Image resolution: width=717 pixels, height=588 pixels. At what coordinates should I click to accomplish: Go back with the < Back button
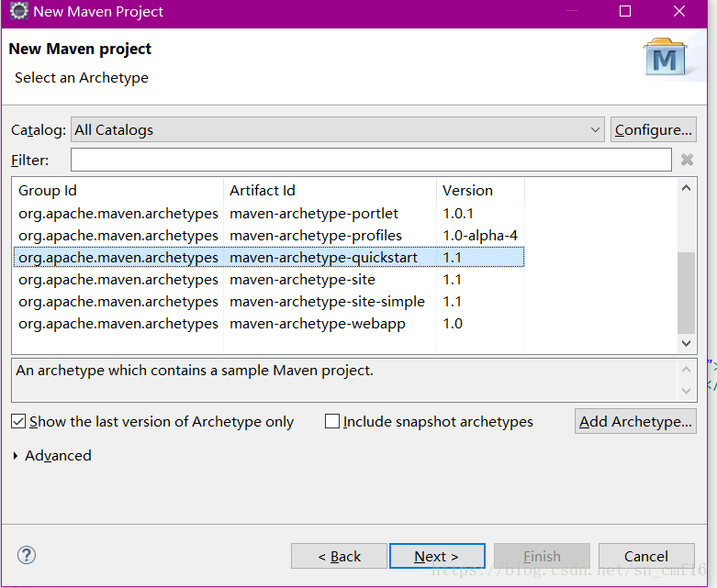point(339,556)
